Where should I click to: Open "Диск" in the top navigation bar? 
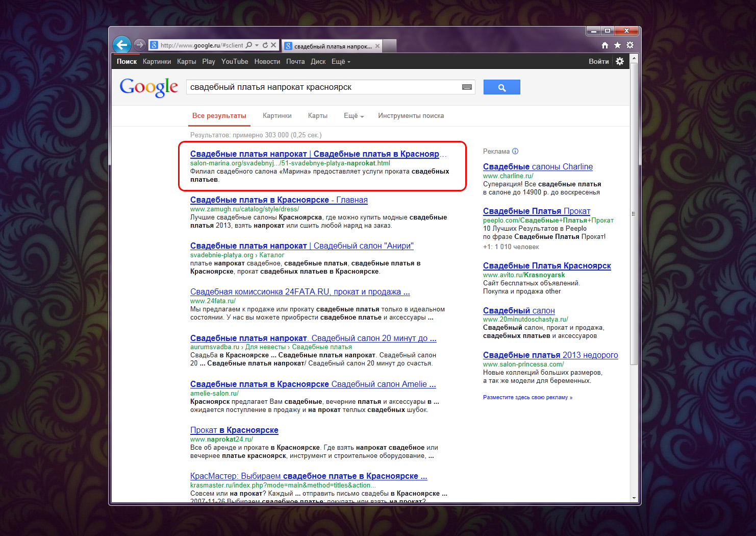click(318, 61)
